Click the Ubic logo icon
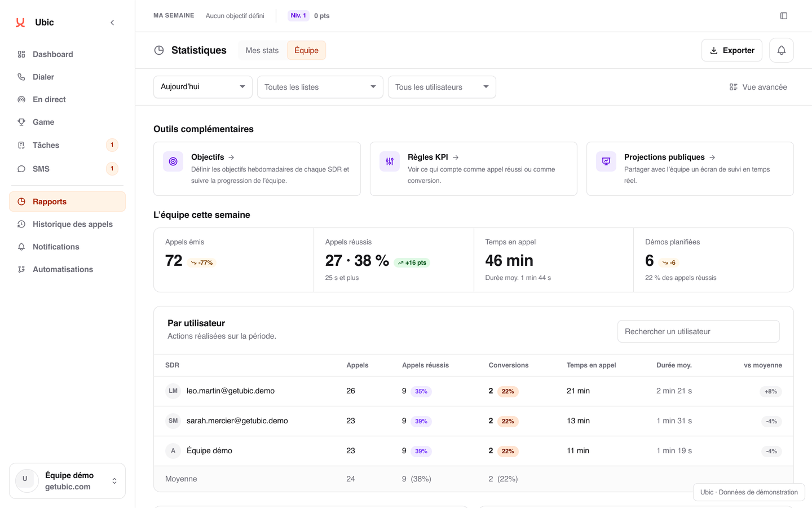 click(20, 23)
